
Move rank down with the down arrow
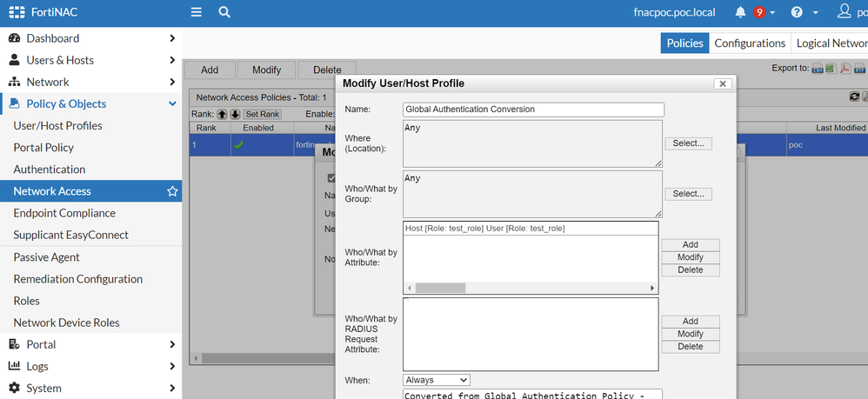coord(235,115)
